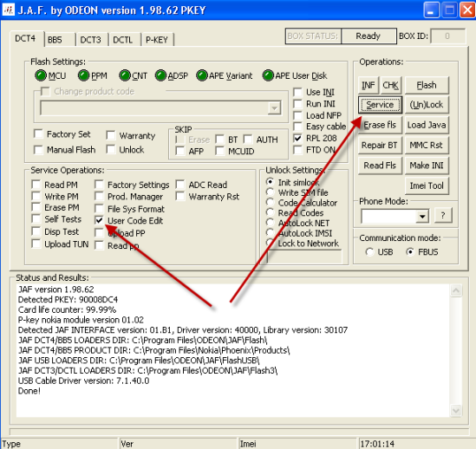Viewport: 476px width, 449px height.
Task: Check the Self Tests checkbox
Action: click(36, 219)
